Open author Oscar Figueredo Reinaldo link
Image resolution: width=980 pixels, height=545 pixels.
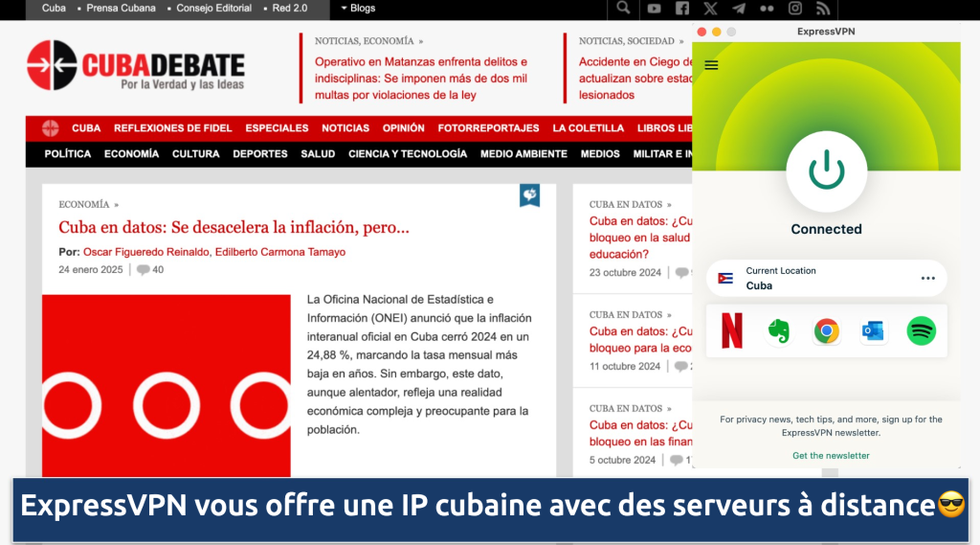click(x=146, y=252)
